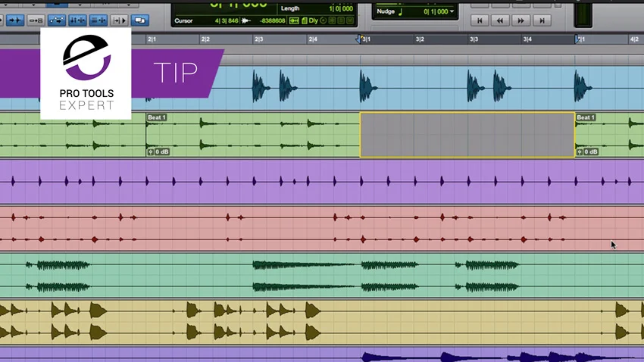Click the waveform icon beside the cursor value

[246, 20]
